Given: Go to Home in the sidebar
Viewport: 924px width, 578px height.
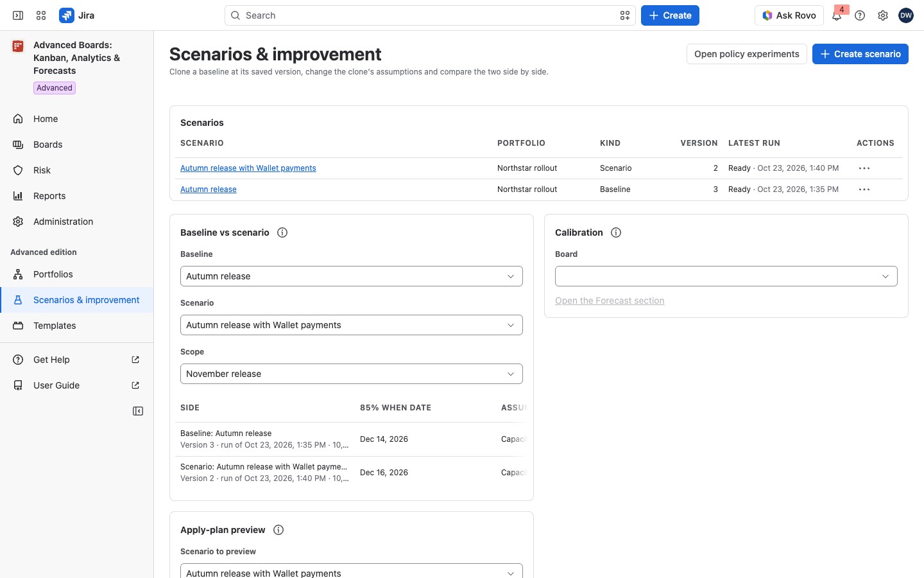Looking at the screenshot, I should (77, 119).
